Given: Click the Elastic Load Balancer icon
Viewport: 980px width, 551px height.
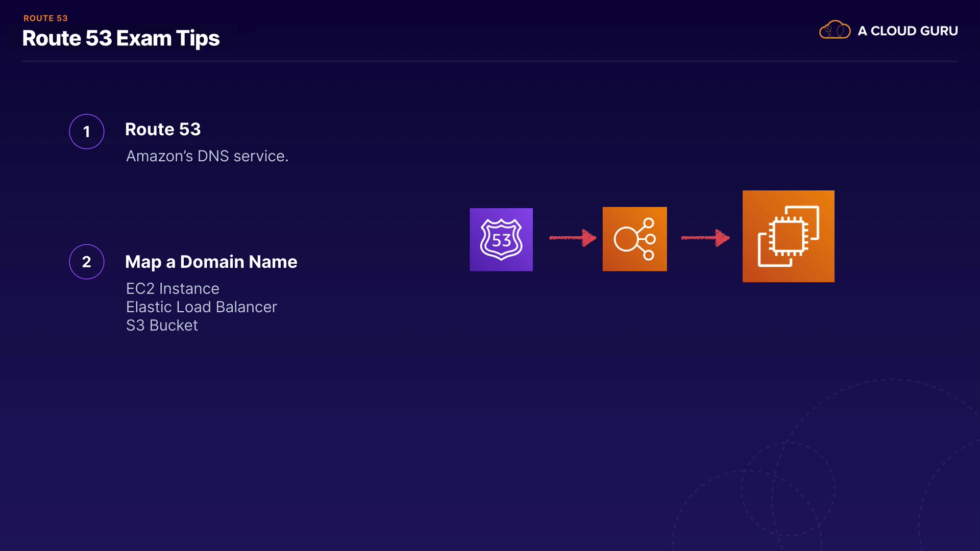Looking at the screenshot, I should tap(634, 239).
